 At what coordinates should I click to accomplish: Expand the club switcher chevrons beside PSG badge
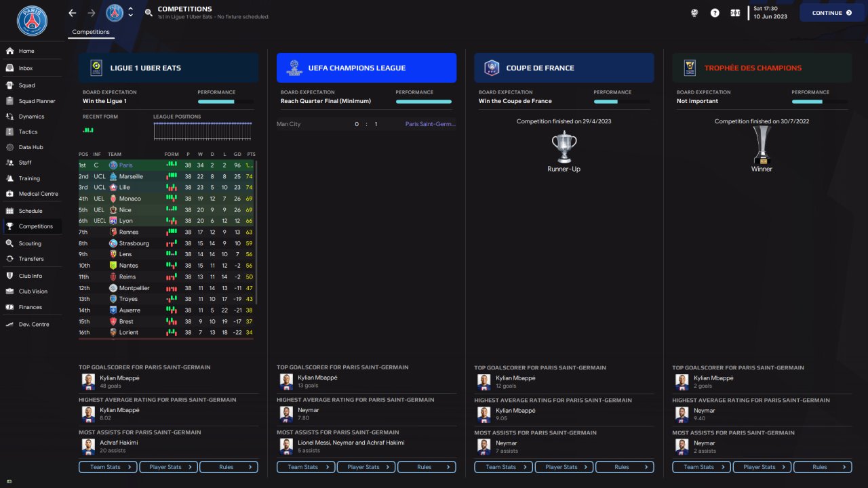tap(130, 13)
